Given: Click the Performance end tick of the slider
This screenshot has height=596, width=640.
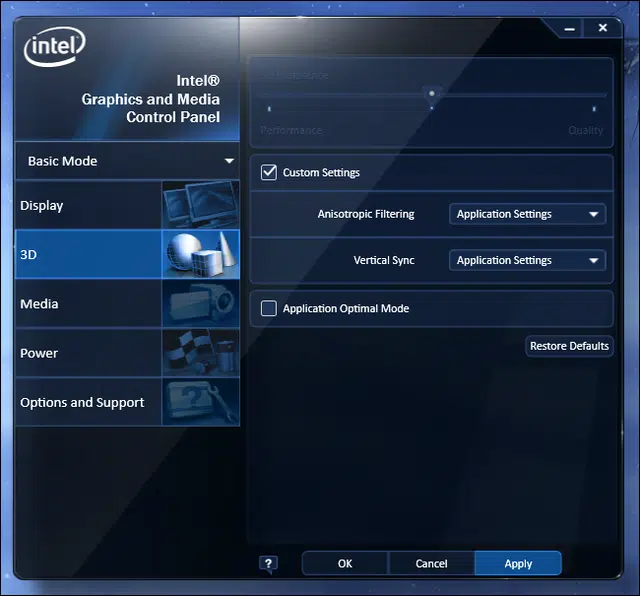Looking at the screenshot, I should (x=269, y=109).
